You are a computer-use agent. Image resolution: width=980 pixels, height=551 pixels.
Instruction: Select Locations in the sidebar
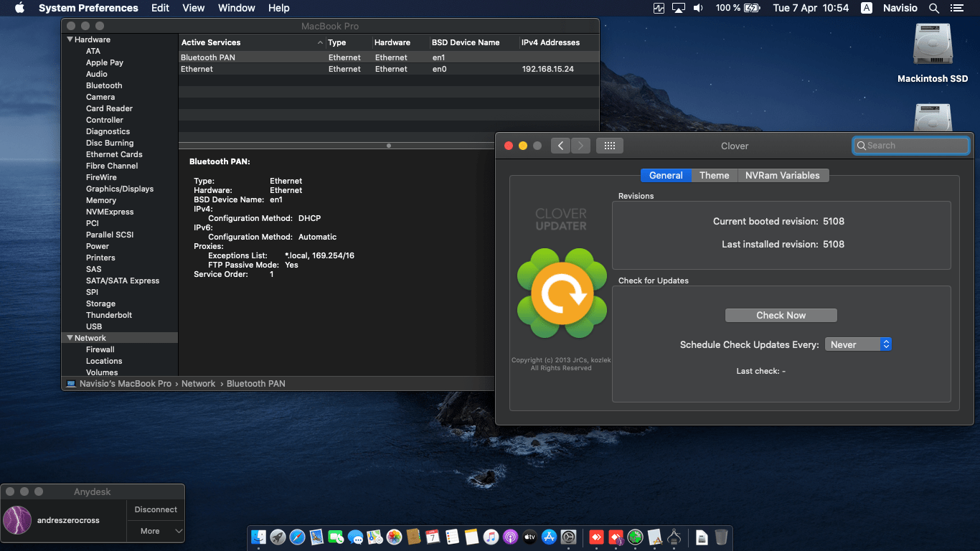104,361
